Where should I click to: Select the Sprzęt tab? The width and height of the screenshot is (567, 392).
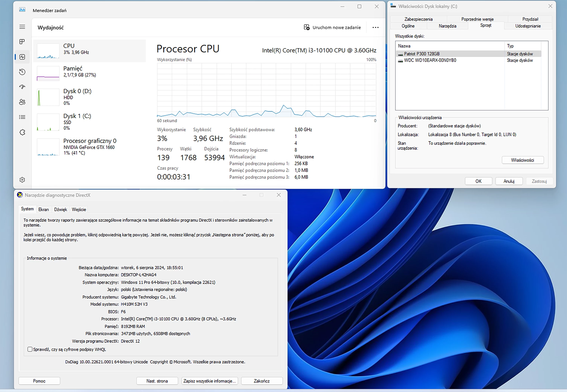486,26
